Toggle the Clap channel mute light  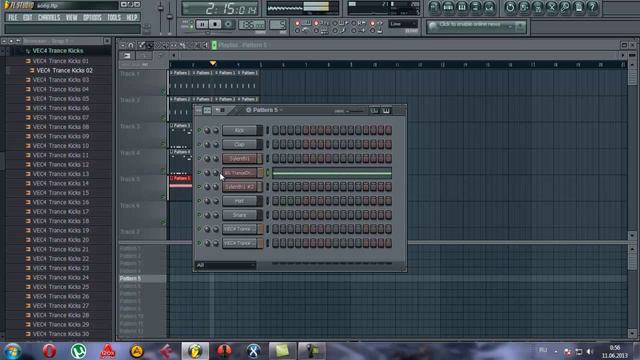[x=199, y=144]
